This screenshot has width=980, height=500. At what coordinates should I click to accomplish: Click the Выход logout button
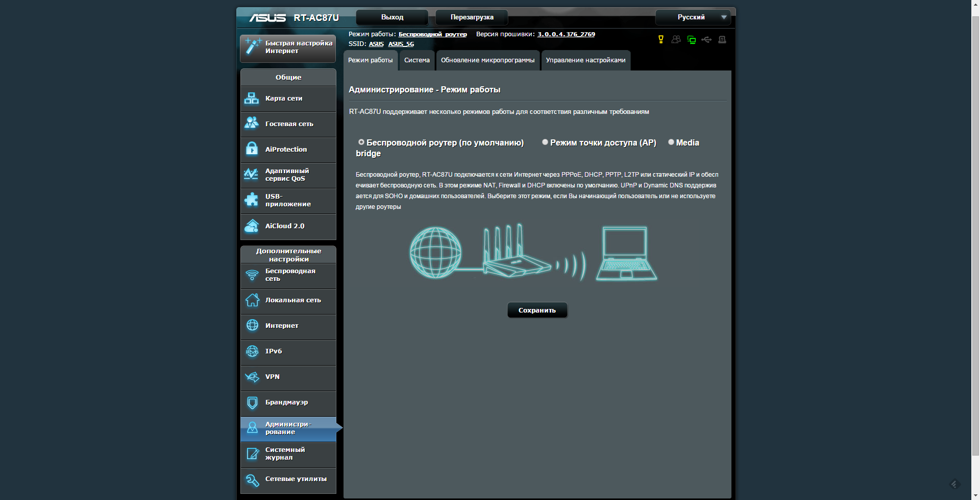point(392,17)
